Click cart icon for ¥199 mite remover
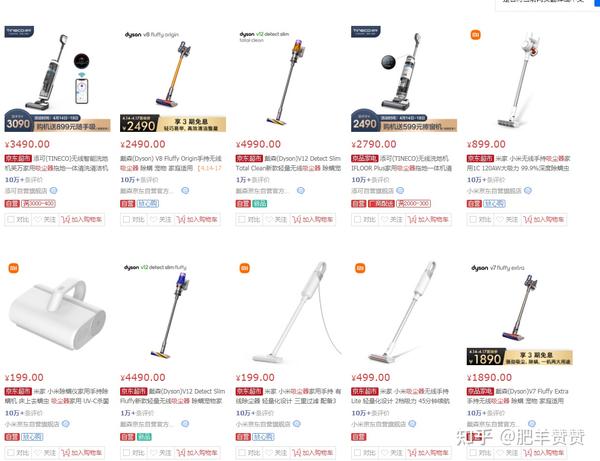This screenshot has width=600, height=461. pos(65,453)
